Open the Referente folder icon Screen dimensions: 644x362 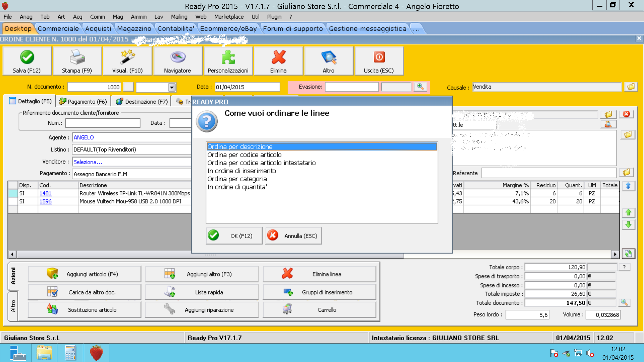point(626,172)
